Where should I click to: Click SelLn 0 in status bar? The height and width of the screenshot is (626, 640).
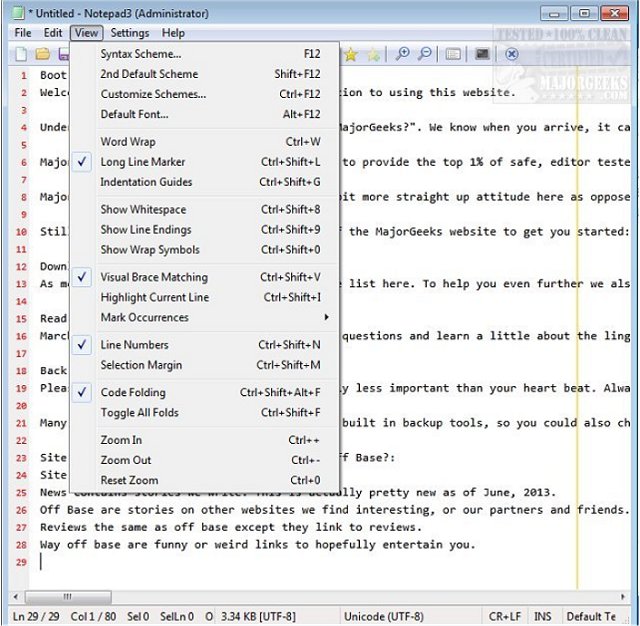[177, 616]
